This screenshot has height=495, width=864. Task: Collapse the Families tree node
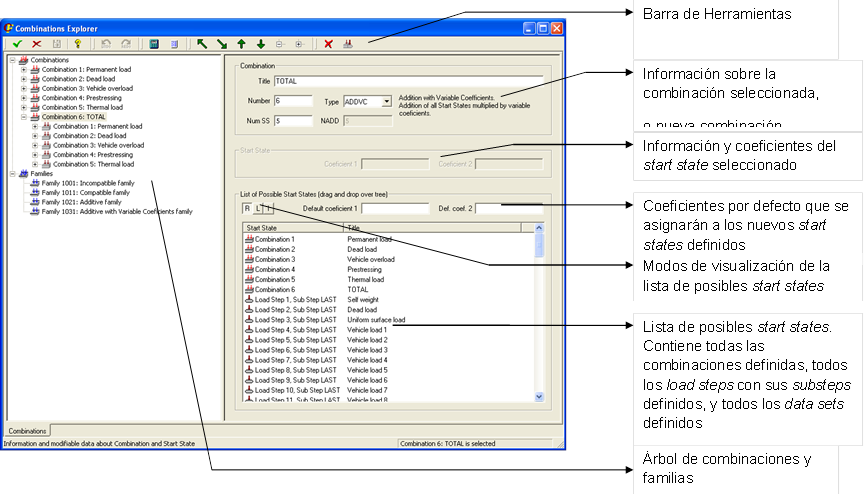click(13, 174)
